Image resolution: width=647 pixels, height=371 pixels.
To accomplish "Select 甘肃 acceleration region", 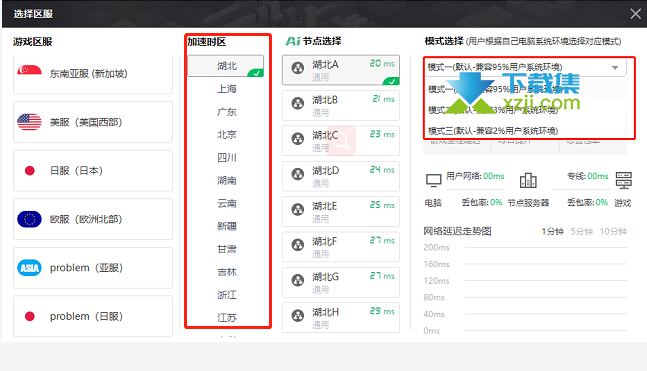I will [227, 249].
